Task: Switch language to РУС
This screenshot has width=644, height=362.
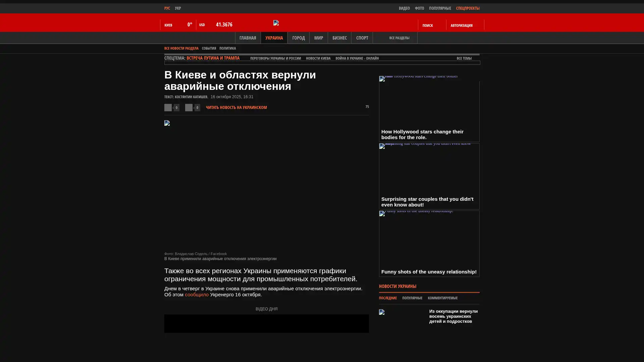Action: [167, 8]
